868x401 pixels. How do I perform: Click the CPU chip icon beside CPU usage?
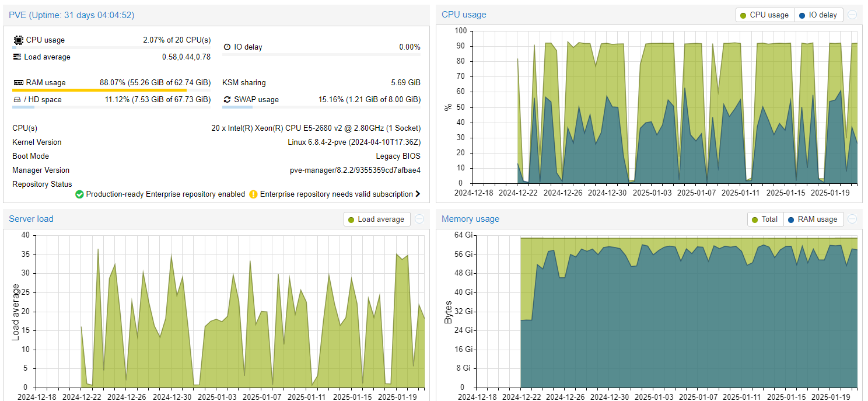click(x=18, y=40)
